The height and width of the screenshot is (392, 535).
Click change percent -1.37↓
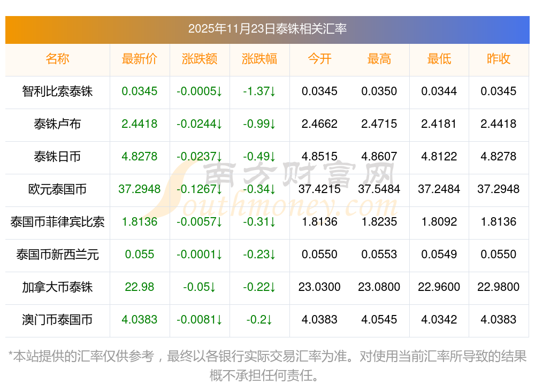coord(259,91)
